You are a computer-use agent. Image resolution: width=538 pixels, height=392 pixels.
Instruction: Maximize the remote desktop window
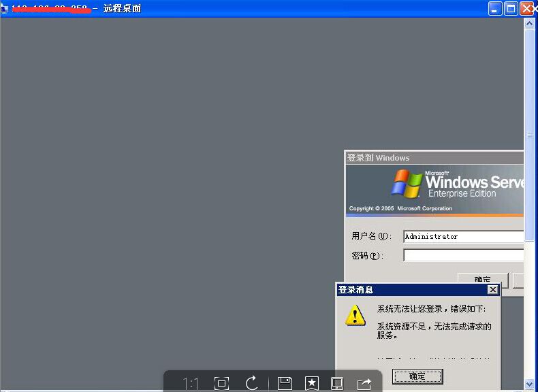pos(511,9)
